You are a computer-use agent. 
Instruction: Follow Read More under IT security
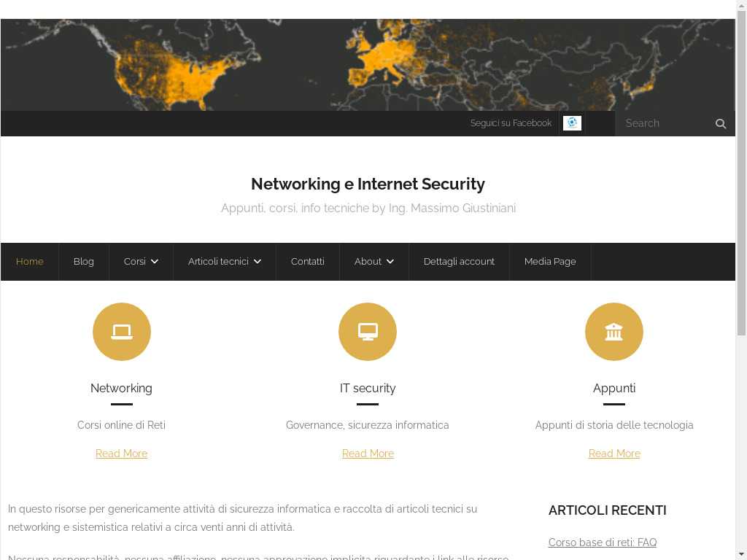tap(368, 454)
